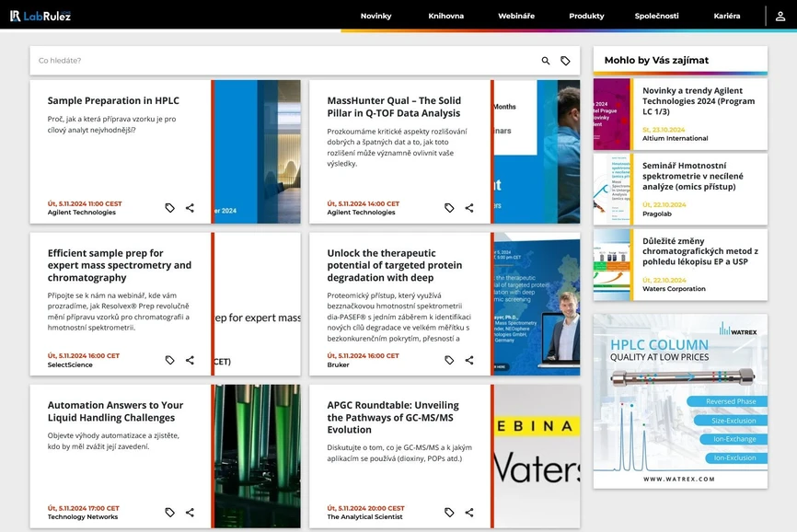Click the MassHunter Qual card thumbnail
Image resolution: width=797 pixels, height=532 pixels.
[537, 152]
